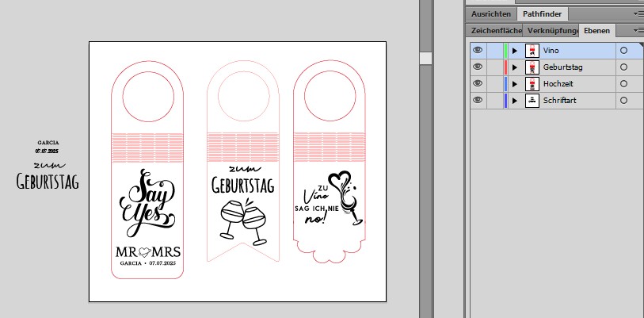
Task: Click the green color bar of the Vino layer
Action: 505,50
